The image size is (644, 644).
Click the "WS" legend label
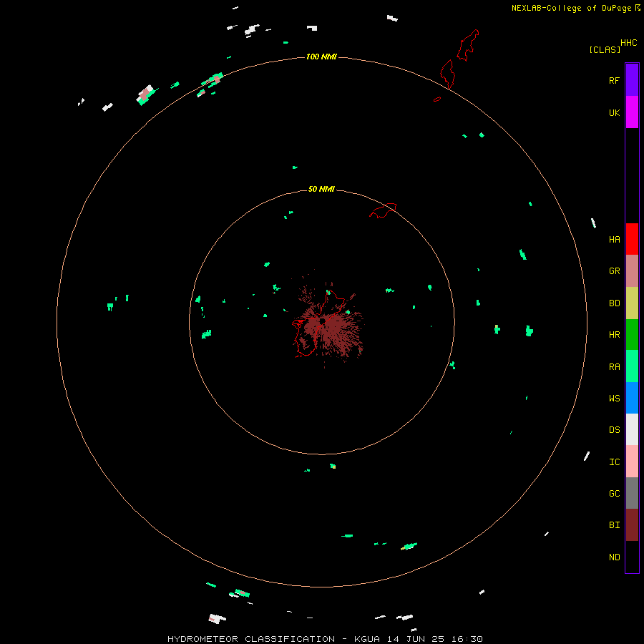pyautogui.click(x=615, y=398)
